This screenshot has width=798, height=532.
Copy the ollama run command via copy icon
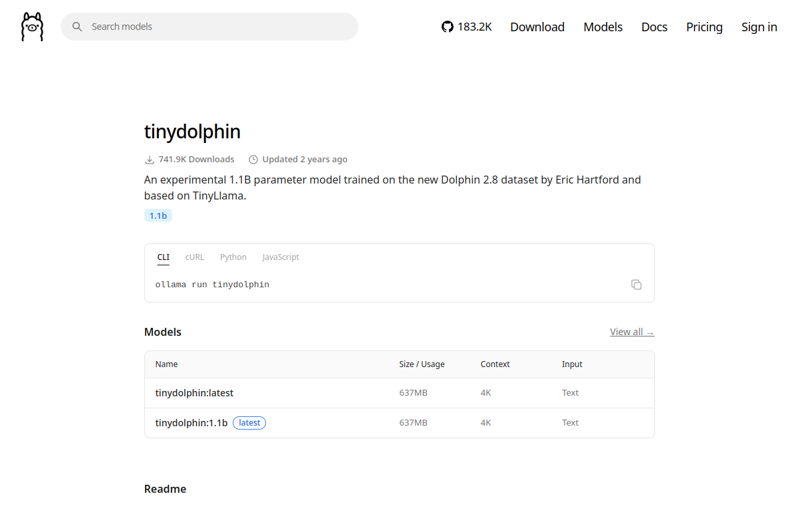pos(636,285)
